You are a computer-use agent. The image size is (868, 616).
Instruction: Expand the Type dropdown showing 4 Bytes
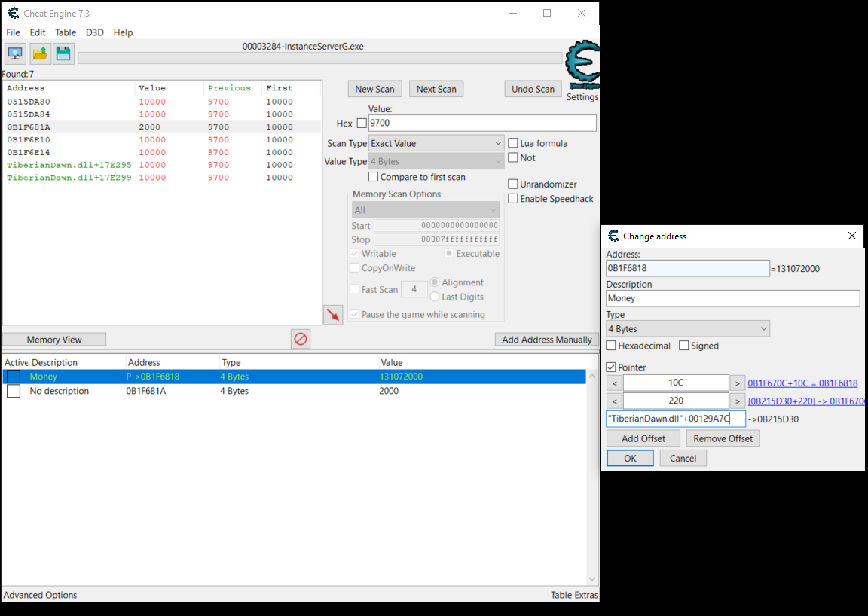coord(687,329)
